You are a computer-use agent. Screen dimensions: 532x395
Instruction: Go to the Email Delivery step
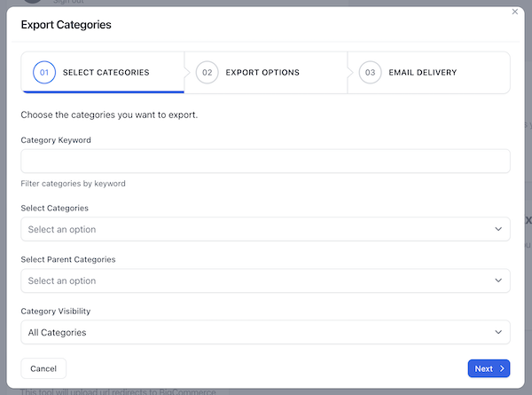[x=429, y=73]
